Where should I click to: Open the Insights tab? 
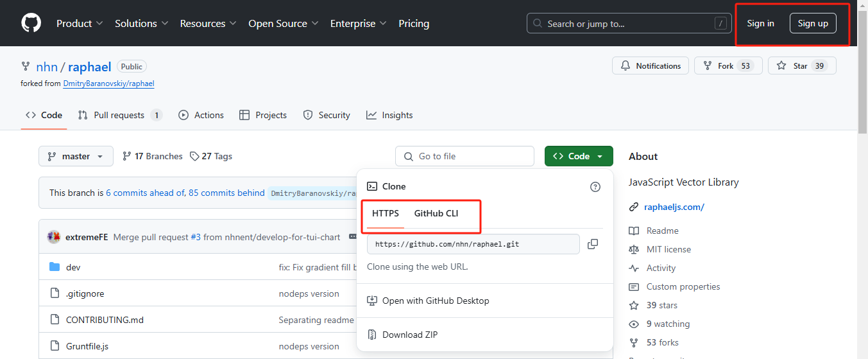pyautogui.click(x=389, y=115)
